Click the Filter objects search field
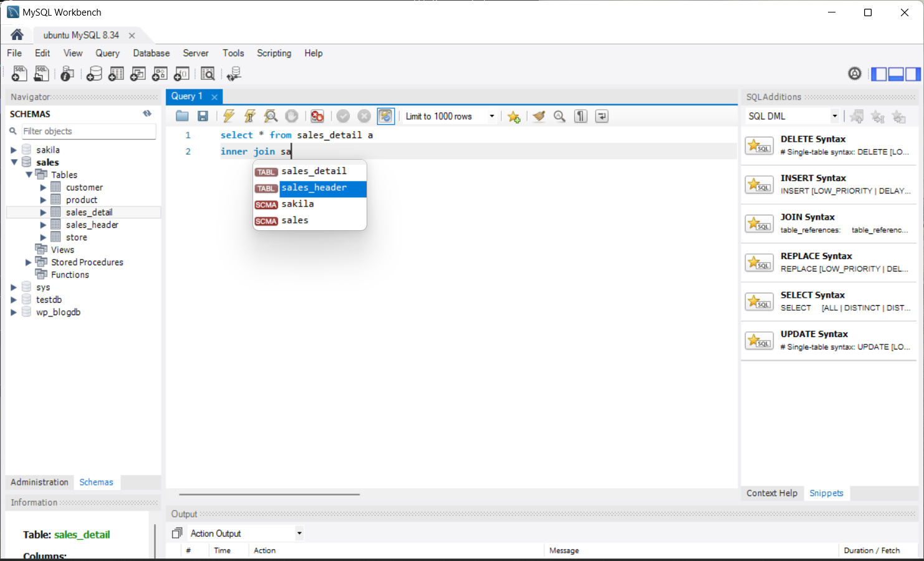The image size is (924, 561). coord(89,131)
